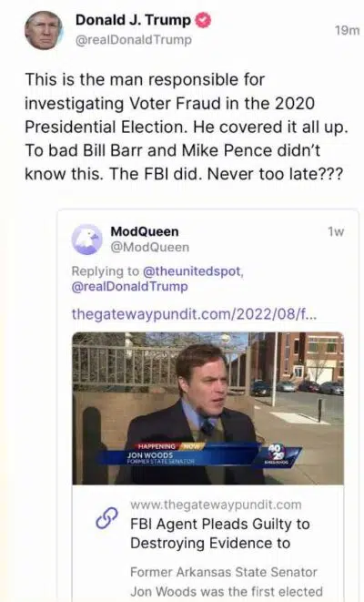The height and width of the screenshot is (602, 364).
Task: Open Donald J. Trump's profile avatar
Action: [44, 30]
